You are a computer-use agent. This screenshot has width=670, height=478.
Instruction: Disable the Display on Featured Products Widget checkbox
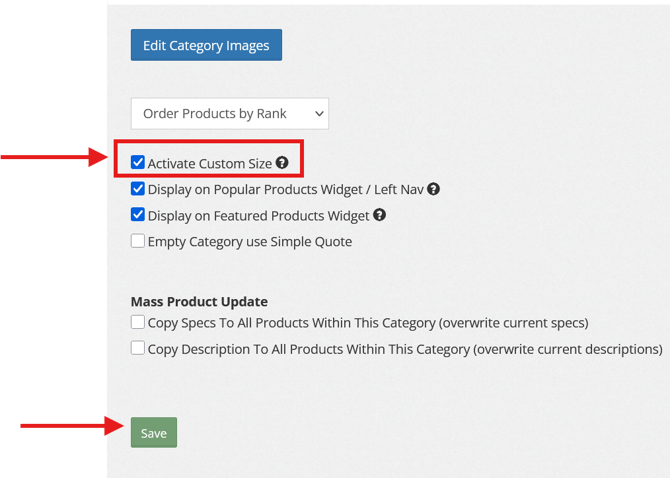(x=138, y=215)
